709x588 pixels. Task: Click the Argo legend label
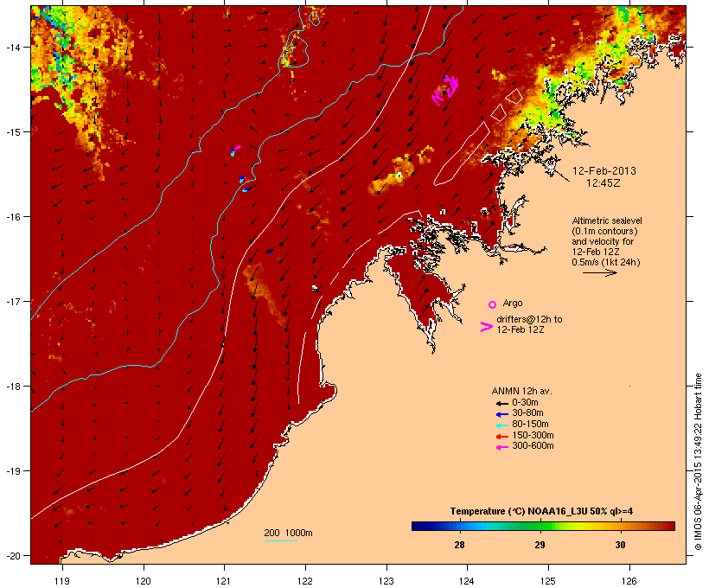(513, 303)
